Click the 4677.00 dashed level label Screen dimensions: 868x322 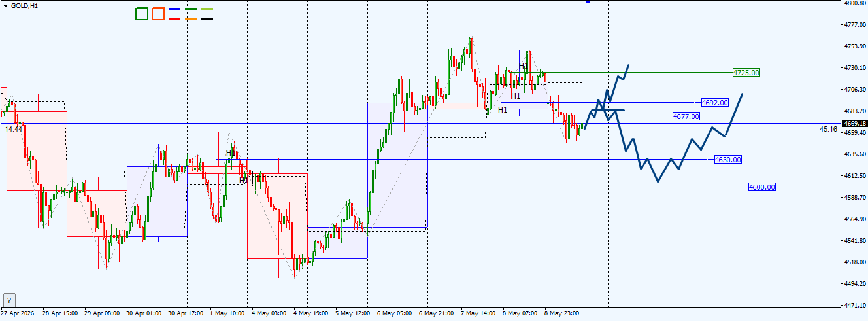[x=686, y=116]
